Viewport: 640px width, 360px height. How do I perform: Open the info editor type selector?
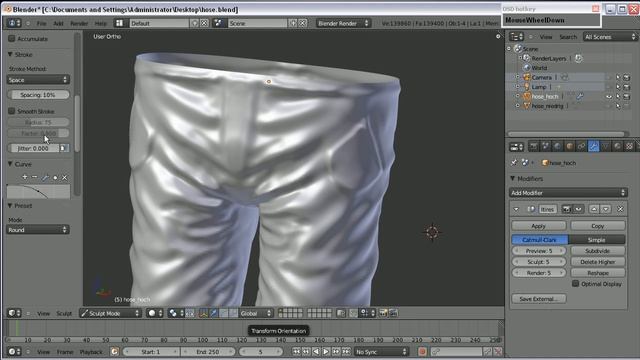(14, 23)
